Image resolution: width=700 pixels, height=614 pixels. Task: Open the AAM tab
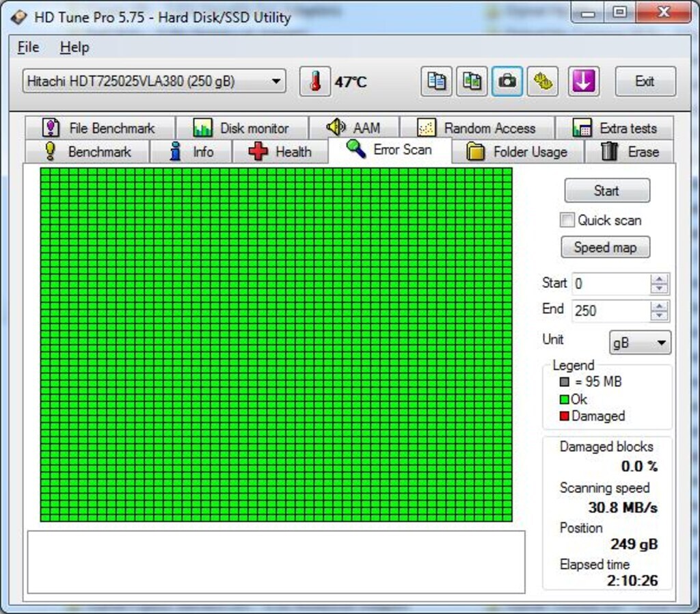(x=354, y=128)
